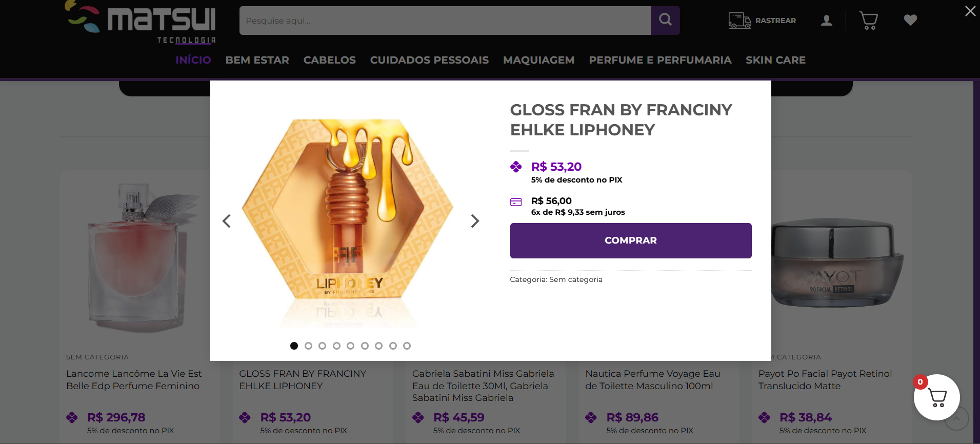Click the floating cart button with badge
Screen dimensions: 980x444
[936, 397]
